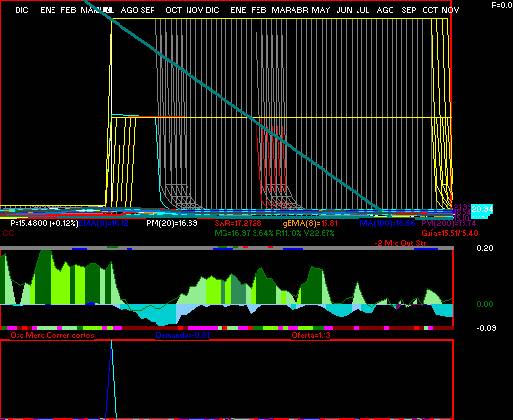Select the red SAR=17.2728 indicator label
This screenshot has height=420, width=513.
pyautogui.click(x=238, y=223)
